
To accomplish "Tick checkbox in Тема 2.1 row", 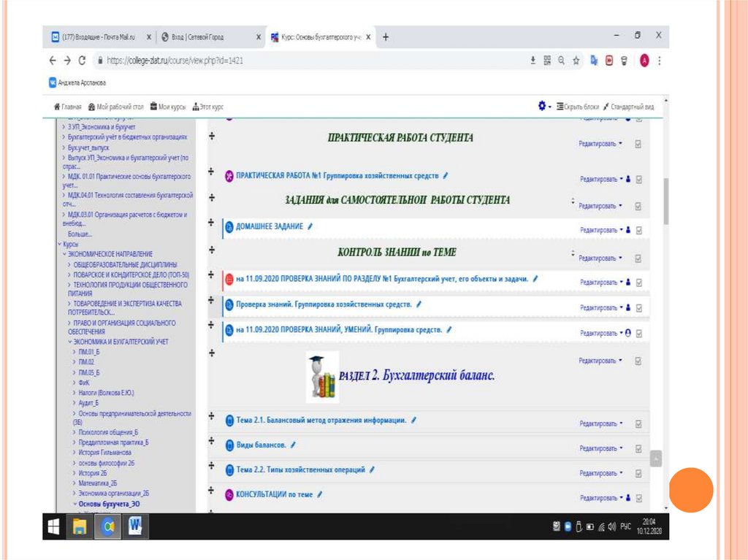I will pos(638,424).
